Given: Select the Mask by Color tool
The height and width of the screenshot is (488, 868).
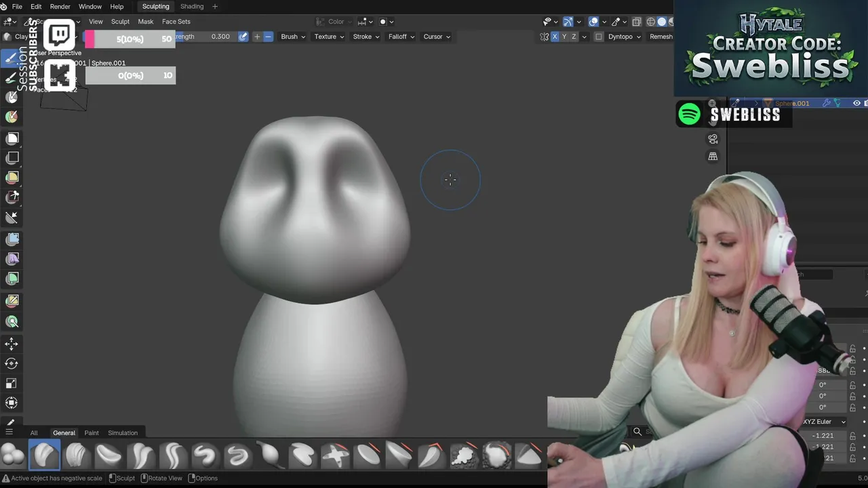Looking at the screenshot, I should coord(12,321).
